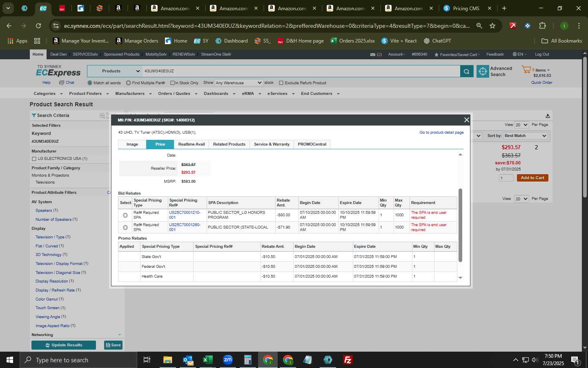
Task: Switch to Service & Warranty tab
Action: [272, 144]
